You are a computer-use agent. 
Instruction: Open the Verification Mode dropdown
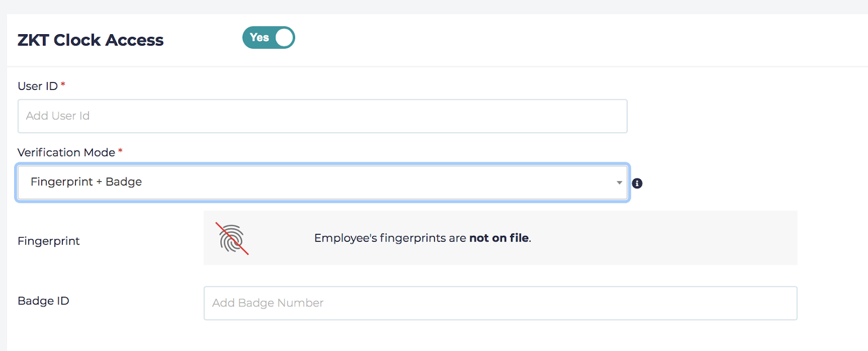coord(322,182)
